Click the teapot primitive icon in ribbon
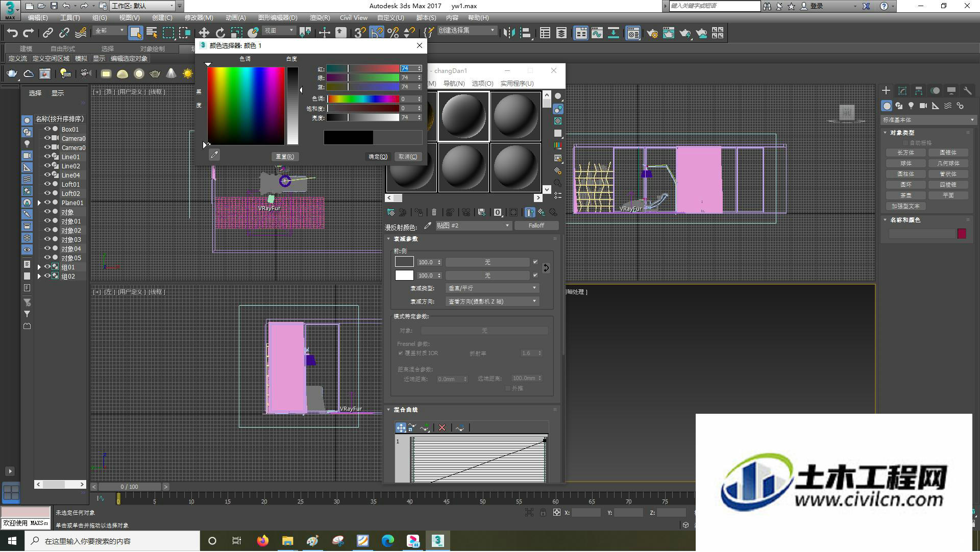Screen dimensions: 980x552 click(12, 74)
